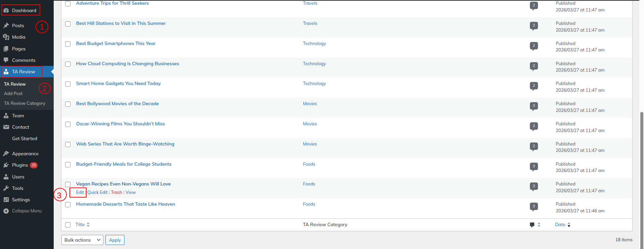The height and width of the screenshot is (249, 644).
Task: Click the Pages icon in sidebar
Action: coord(6,49)
